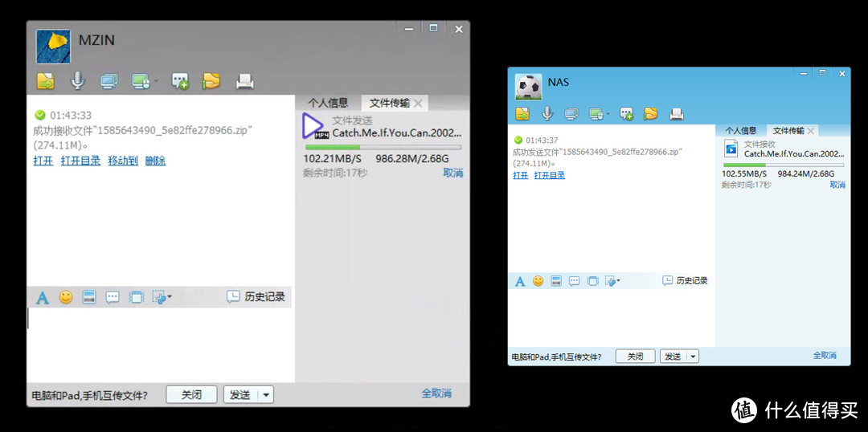The width and height of the screenshot is (868, 432).
Task: Click 移动到 link in MZIN chat
Action: 123,161
